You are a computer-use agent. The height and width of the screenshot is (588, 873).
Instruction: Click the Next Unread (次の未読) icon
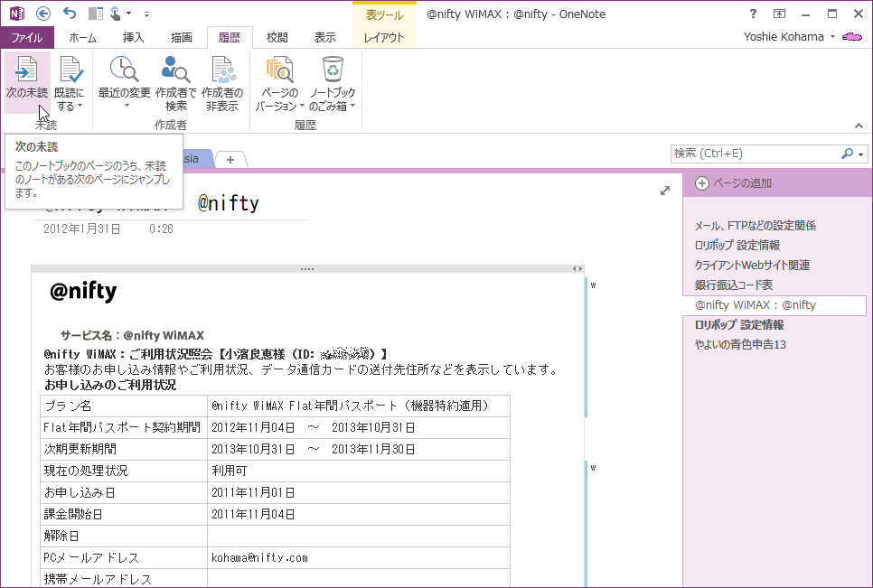(x=27, y=70)
